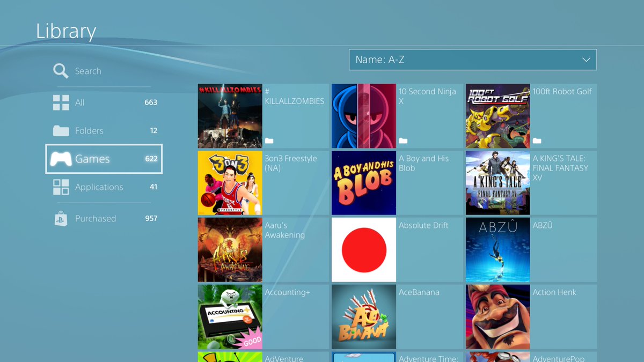
Task: Click the Folders count "12"
Action: point(153,130)
